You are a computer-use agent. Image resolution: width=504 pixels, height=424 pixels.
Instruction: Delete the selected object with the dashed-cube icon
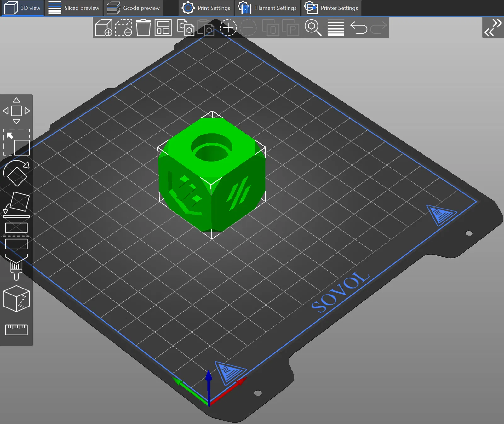[123, 28]
